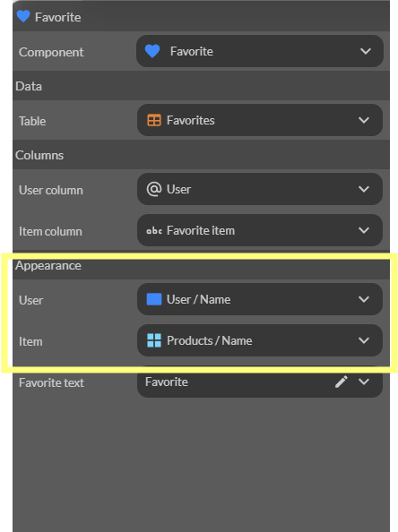Open the Table Favorites dropdown arrow
398x532 pixels.
pyautogui.click(x=364, y=120)
